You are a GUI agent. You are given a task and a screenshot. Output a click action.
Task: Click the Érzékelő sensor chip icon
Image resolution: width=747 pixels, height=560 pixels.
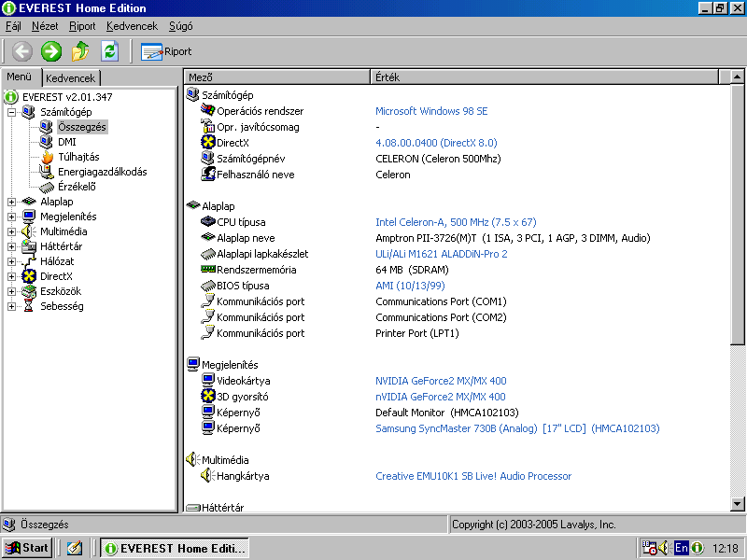47,188
